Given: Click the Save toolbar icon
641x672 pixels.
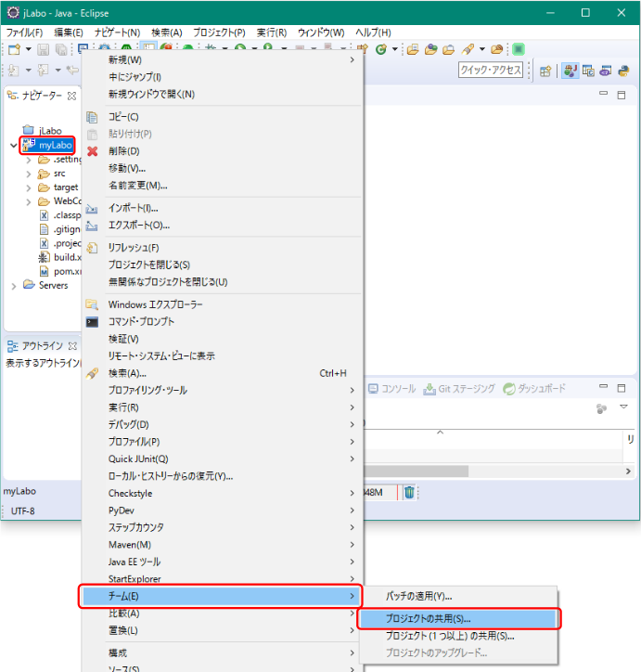Looking at the screenshot, I should (43, 50).
